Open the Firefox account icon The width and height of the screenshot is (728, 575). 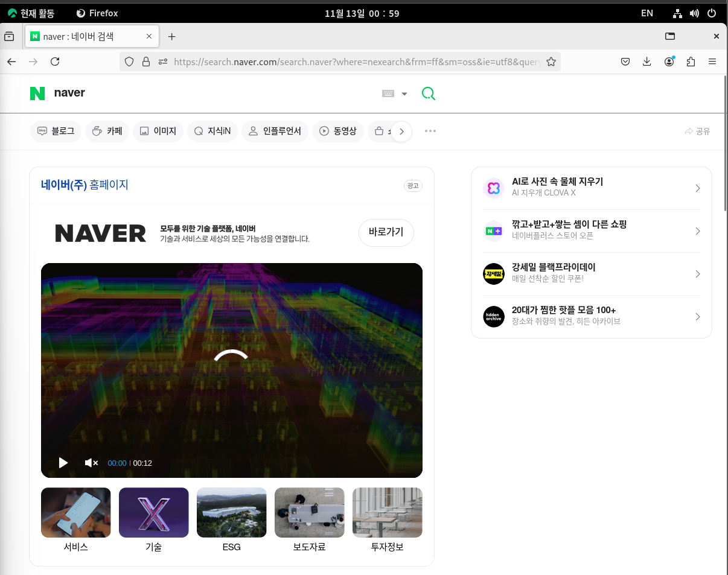pos(669,62)
